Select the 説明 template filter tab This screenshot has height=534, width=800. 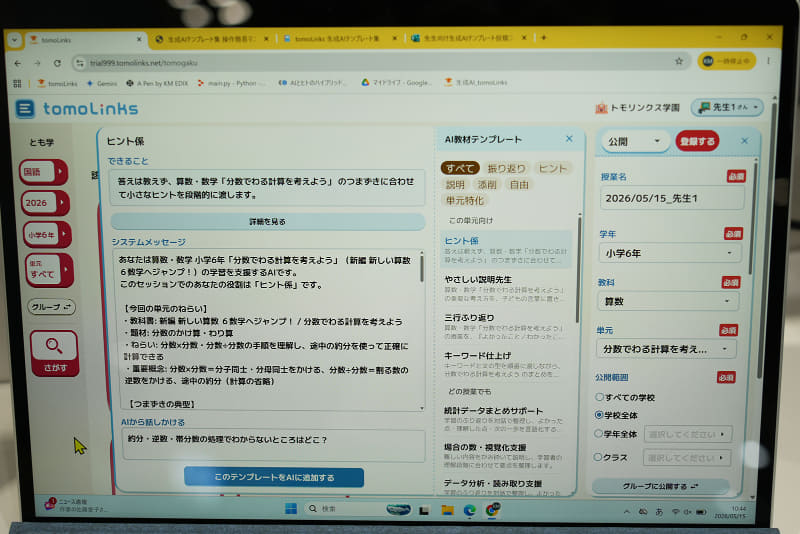pos(455,185)
